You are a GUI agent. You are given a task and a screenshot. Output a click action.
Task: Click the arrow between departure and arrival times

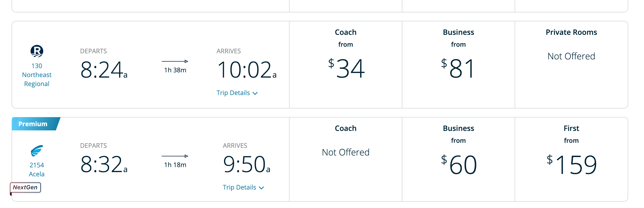pyautogui.click(x=175, y=62)
